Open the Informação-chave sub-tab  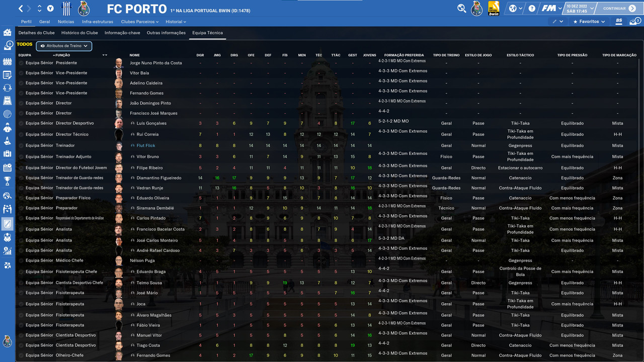(122, 33)
